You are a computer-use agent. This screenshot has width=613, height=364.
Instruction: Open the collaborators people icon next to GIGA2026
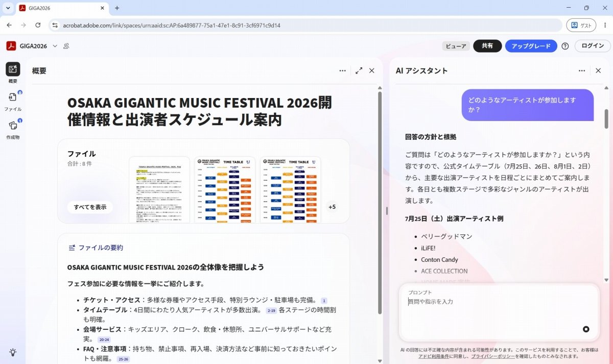click(66, 46)
